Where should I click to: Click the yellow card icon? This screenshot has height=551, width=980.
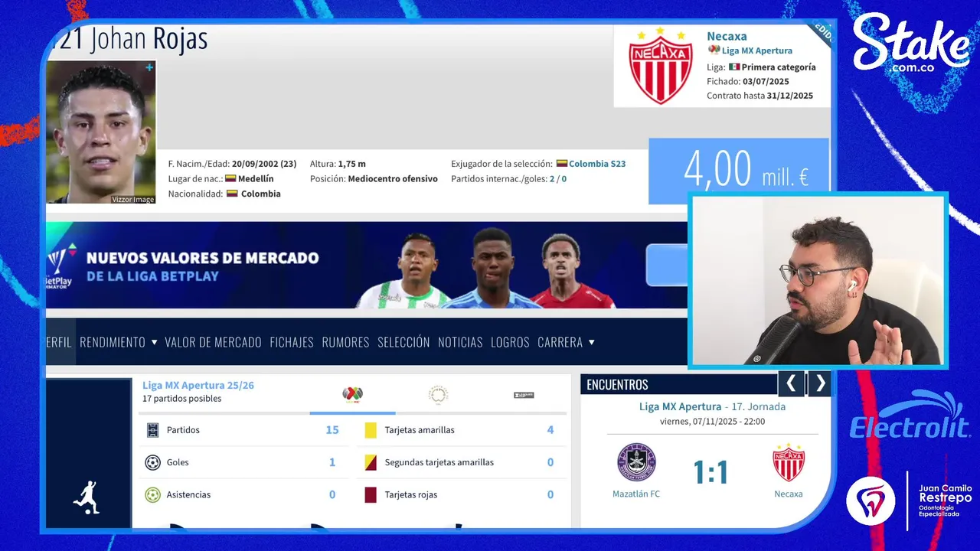(x=371, y=430)
